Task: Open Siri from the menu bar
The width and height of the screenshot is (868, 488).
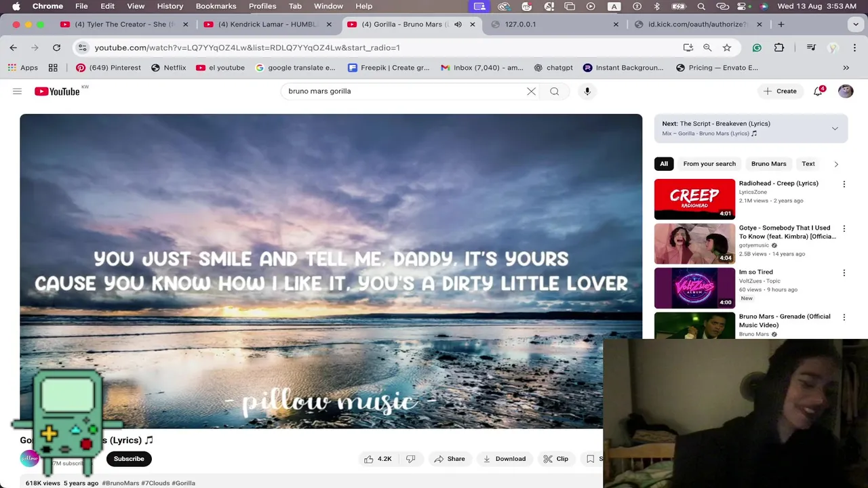Action: tap(764, 6)
